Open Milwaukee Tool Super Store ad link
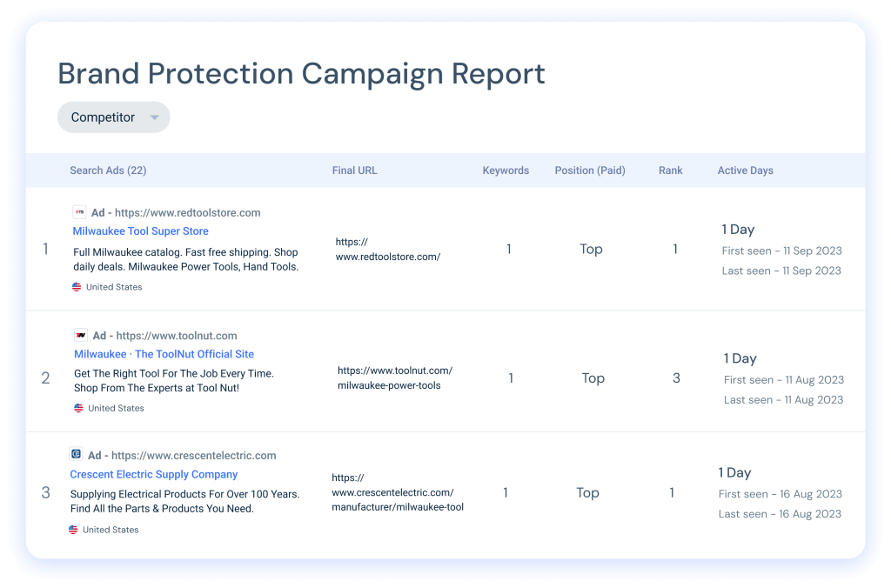This screenshot has width=891, height=588. click(140, 231)
